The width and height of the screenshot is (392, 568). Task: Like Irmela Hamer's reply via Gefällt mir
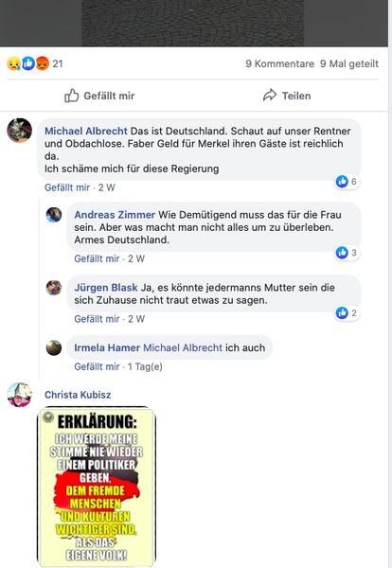click(x=97, y=366)
